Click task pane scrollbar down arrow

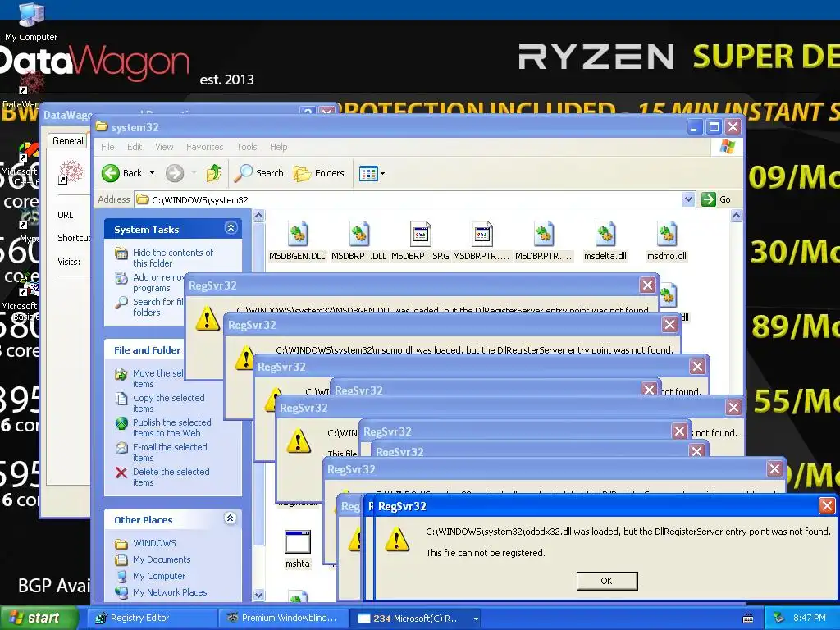coord(258,596)
